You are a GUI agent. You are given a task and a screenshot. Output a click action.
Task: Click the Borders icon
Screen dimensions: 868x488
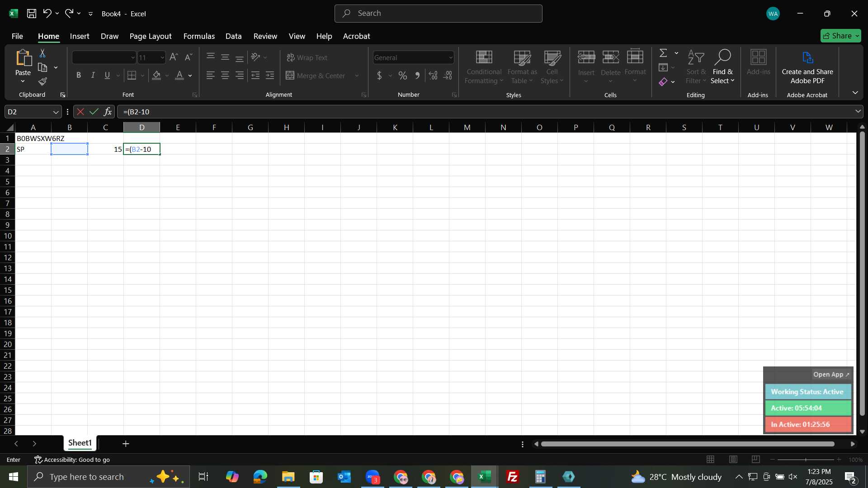(132, 75)
